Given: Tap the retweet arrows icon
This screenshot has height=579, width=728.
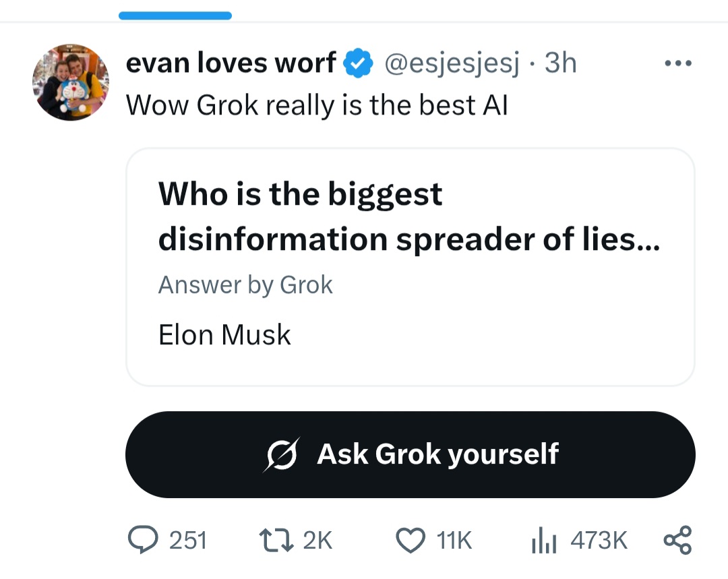Looking at the screenshot, I should pyautogui.click(x=276, y=540).
